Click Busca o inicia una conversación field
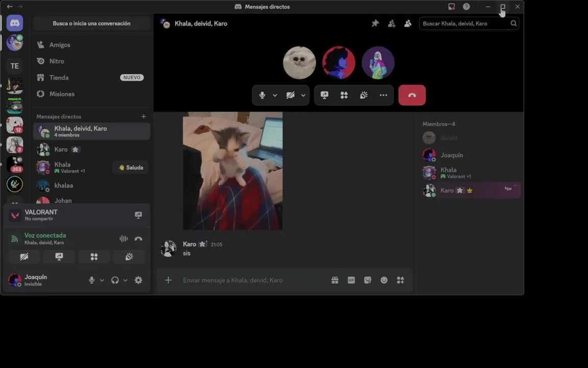 click(x=91, y=24)
